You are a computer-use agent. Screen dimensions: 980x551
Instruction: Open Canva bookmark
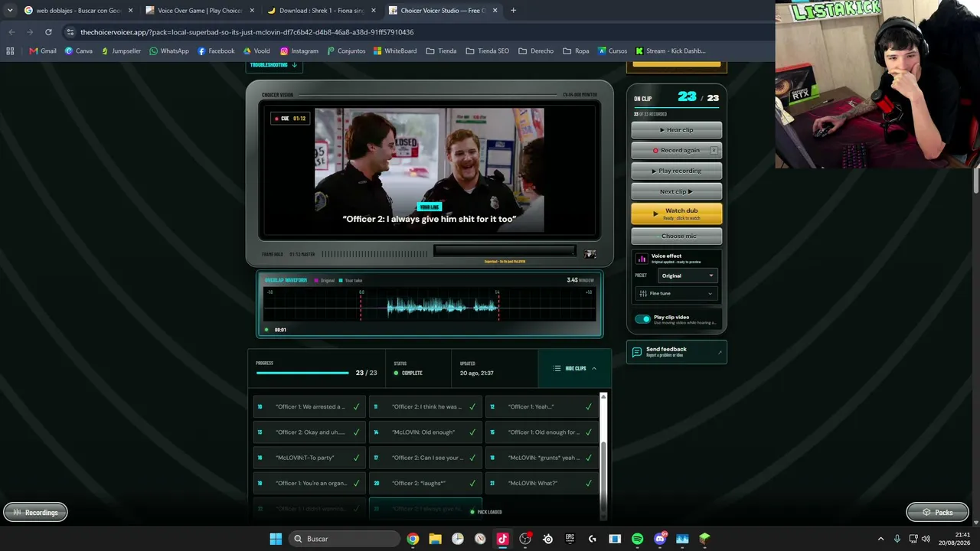point(79,51)
